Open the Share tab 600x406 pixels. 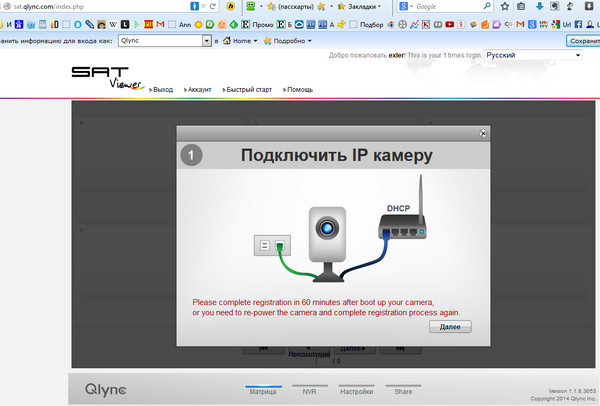(403, 393)
